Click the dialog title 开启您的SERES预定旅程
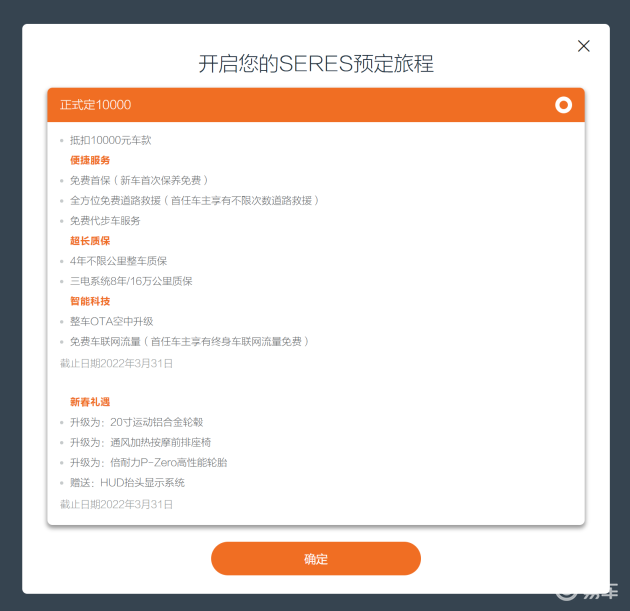This screenshot has width=630, height=611. [x=316, y=64]
